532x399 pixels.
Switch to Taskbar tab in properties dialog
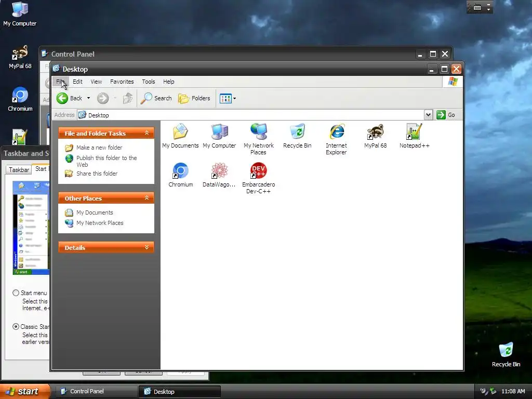coord(19,170)
